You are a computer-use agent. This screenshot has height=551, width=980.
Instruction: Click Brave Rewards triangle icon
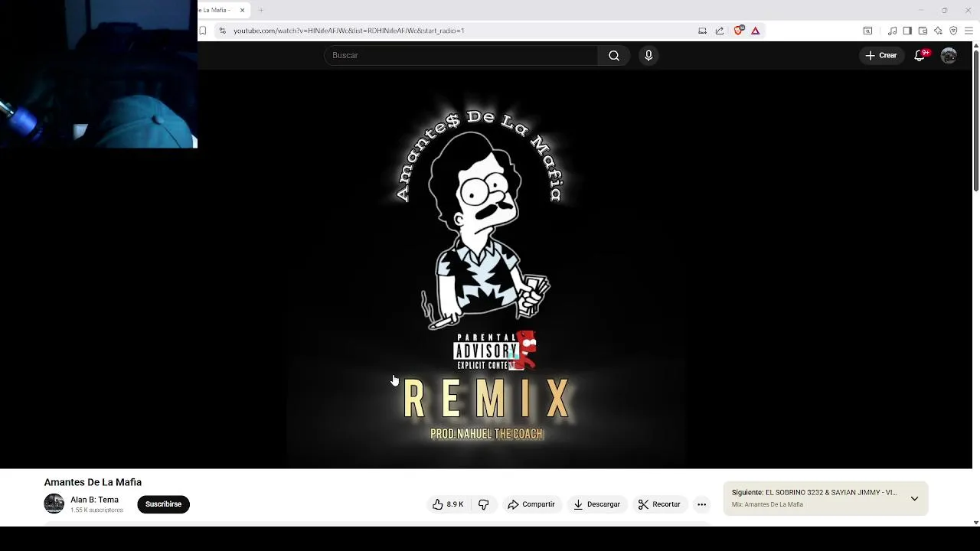click(755, 31)
